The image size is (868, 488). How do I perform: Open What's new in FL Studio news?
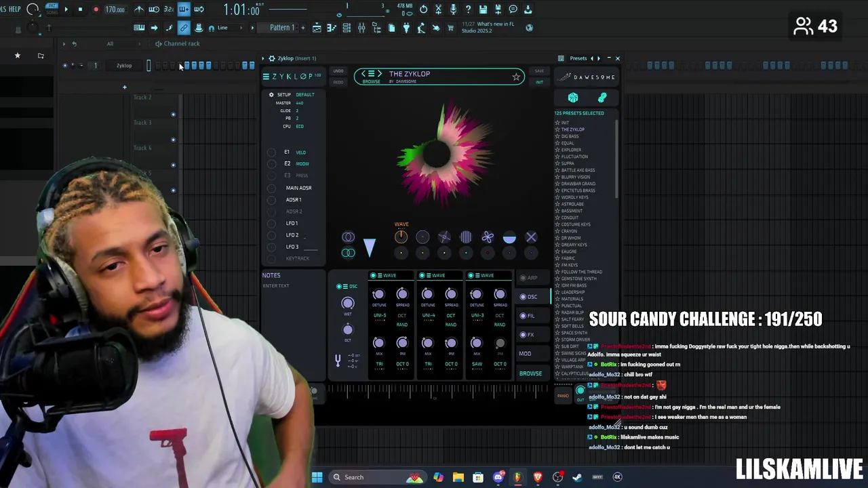pos(488,27)
